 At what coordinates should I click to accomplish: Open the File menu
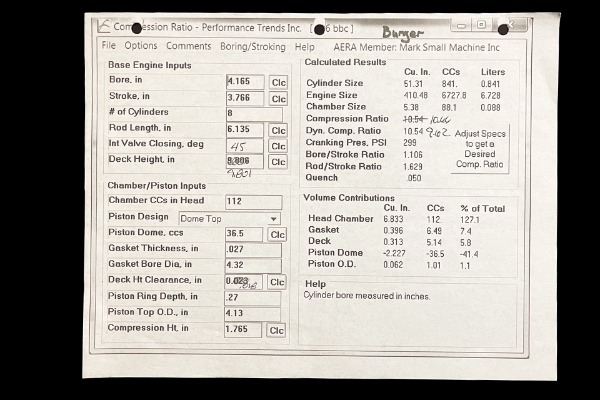click(109, 45)
